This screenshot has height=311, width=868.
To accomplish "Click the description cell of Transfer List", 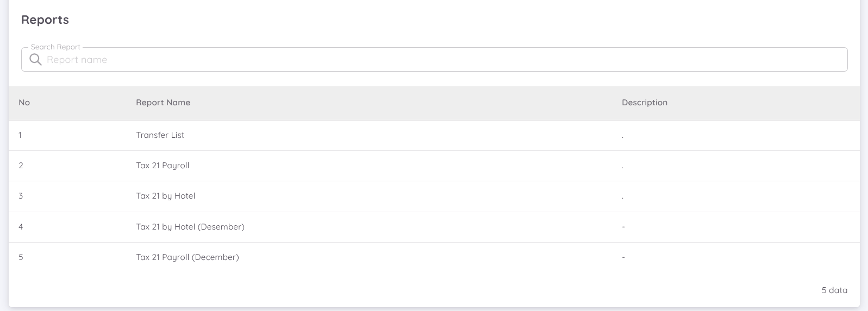I will 623,136.
